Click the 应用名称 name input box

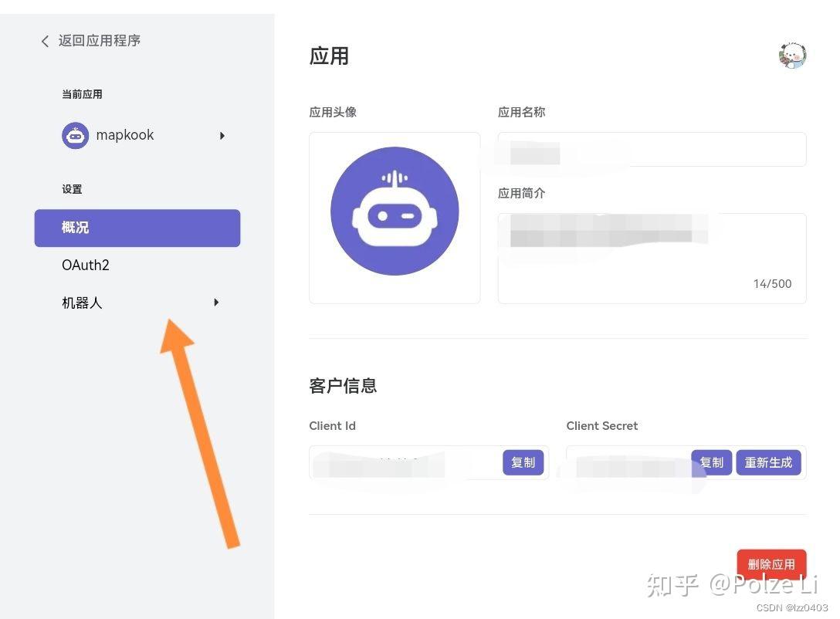coord(652,150)
